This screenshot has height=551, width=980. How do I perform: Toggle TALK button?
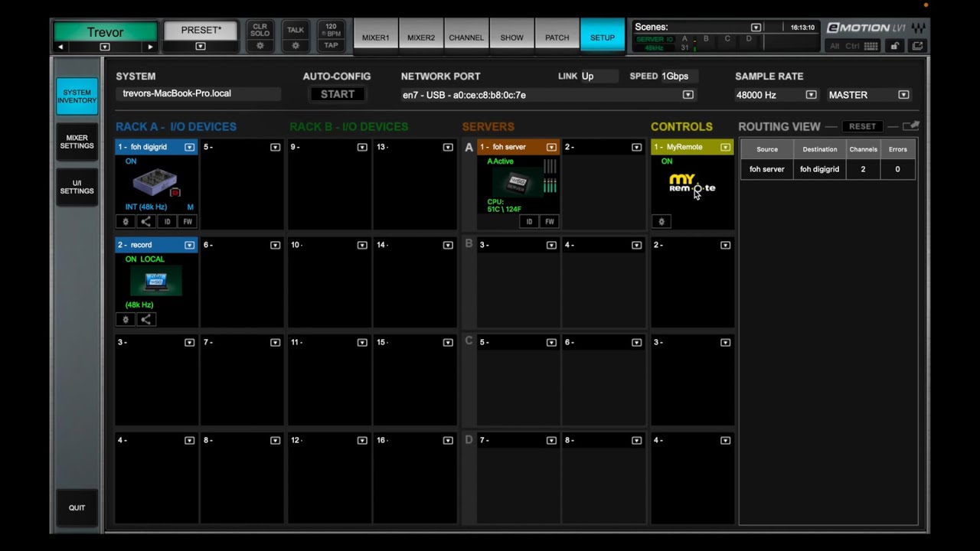pyautogui.click(x=296, y=30)
